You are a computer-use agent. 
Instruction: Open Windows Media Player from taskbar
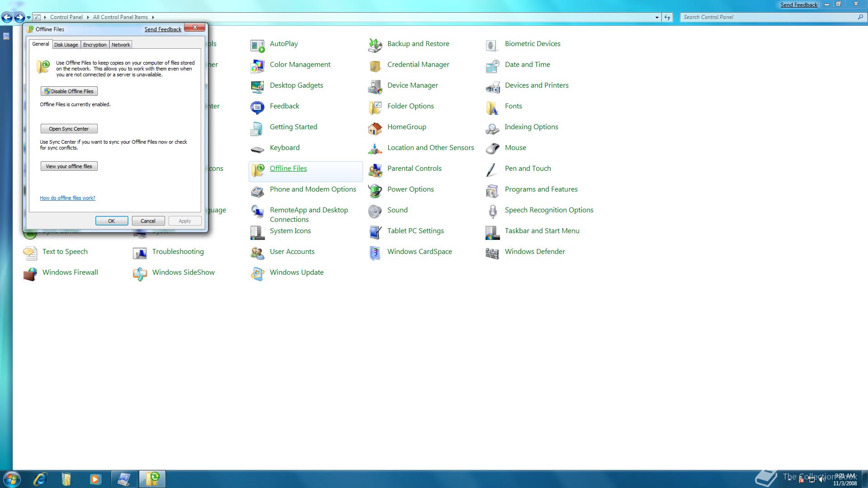[x=95, y=479]
